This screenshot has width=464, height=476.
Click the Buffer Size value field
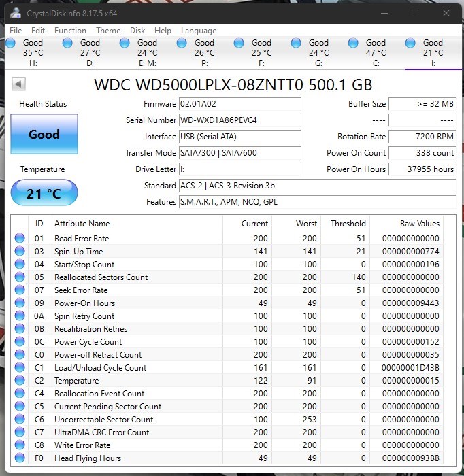[422, 104]
